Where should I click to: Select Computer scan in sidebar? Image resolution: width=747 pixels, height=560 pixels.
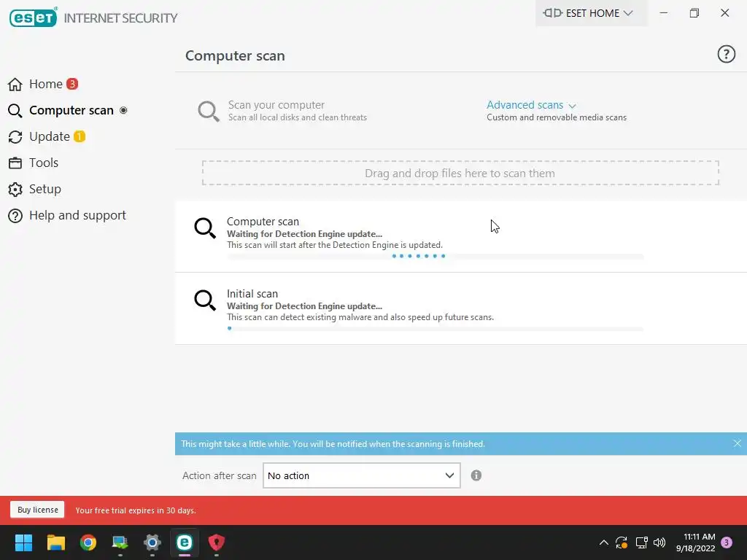71,110
